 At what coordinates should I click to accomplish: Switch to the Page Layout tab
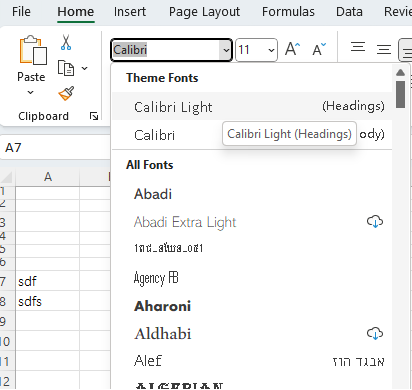204,12
